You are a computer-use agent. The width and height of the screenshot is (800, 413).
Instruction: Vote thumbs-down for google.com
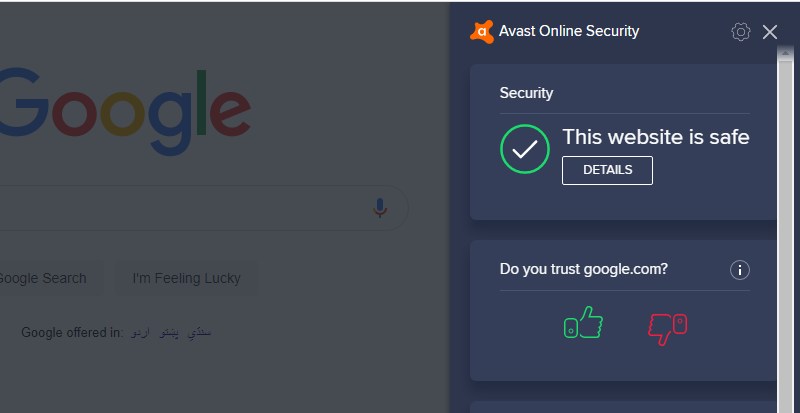667,329
